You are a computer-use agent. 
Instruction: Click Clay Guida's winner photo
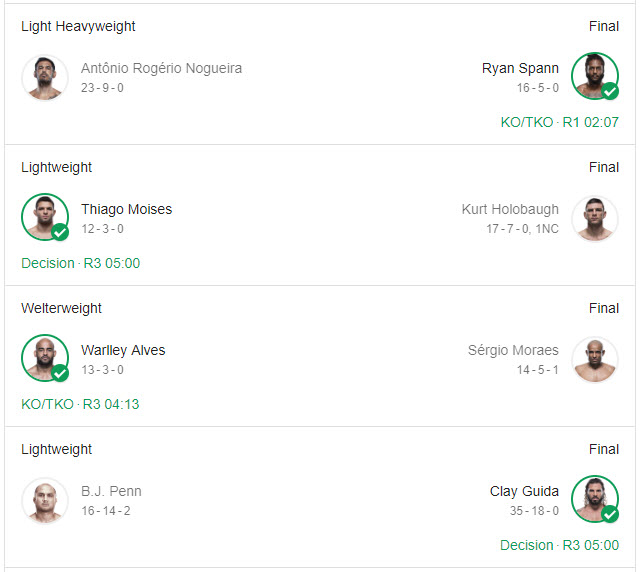click(x=595, y=500)
